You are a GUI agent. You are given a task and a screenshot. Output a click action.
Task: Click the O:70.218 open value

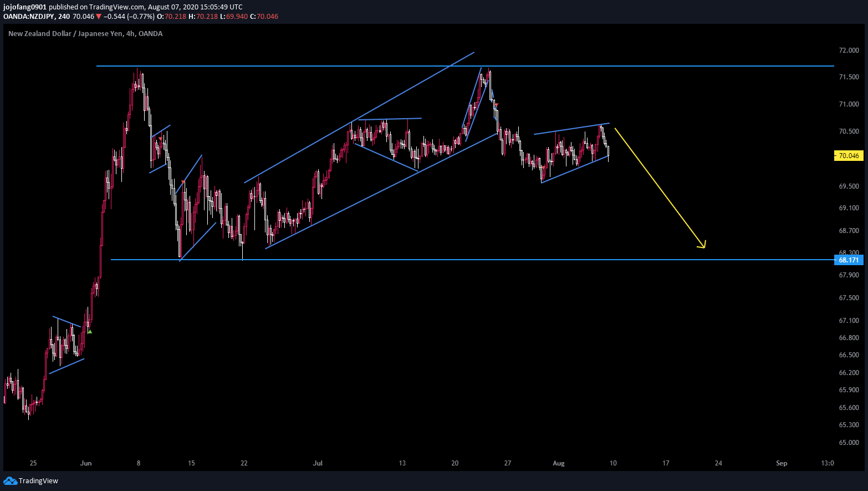tap(171, 17)
